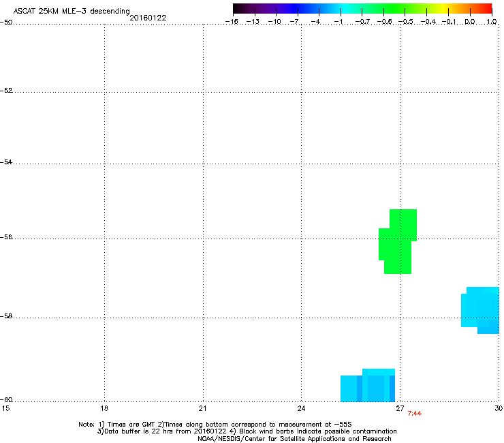Click the color bar label '-10'
The width and height of the screenshot is (504, 443).
[x=274, y=22]
